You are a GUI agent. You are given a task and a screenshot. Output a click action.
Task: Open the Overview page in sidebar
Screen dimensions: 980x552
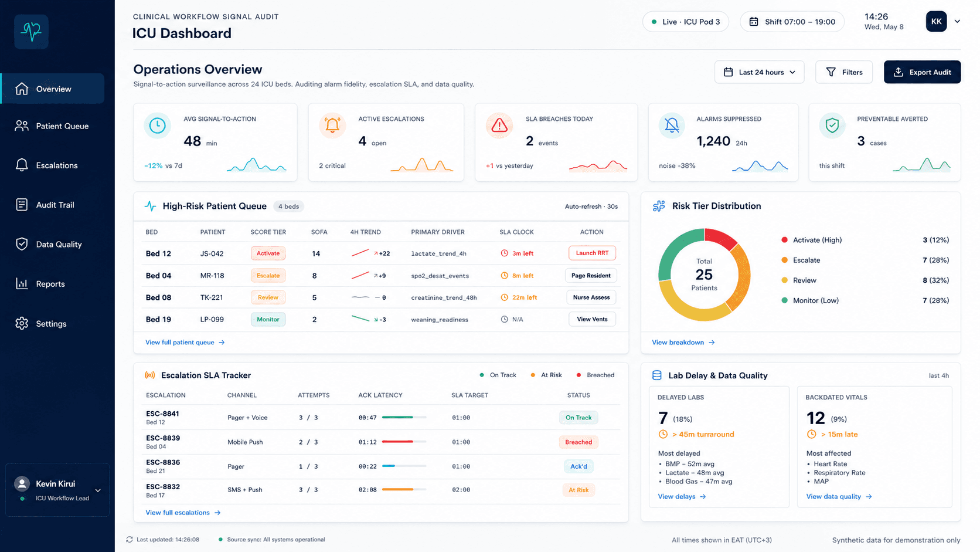pyautogui.click(x=53, y=89)
